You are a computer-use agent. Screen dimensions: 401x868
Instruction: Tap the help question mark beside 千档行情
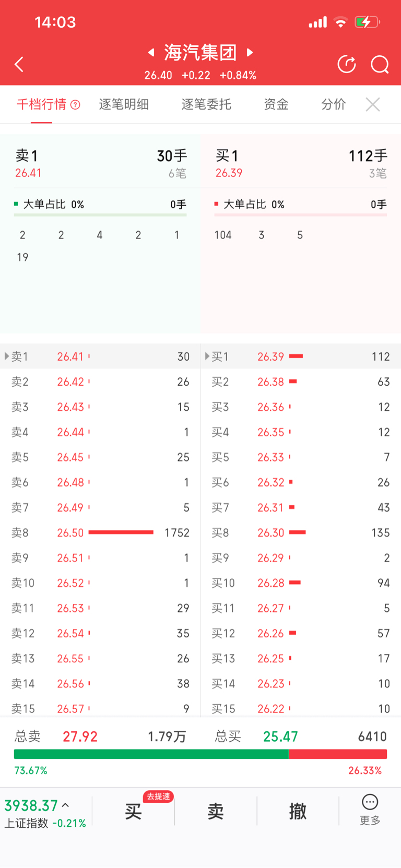(75, 105)
